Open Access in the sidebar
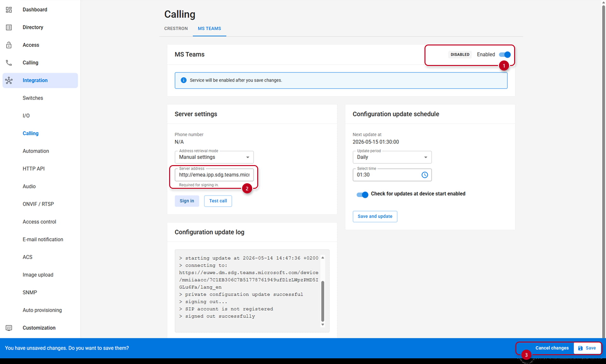Image resolution: width=606 pixels, height=364 pixels. click(40, 45)
